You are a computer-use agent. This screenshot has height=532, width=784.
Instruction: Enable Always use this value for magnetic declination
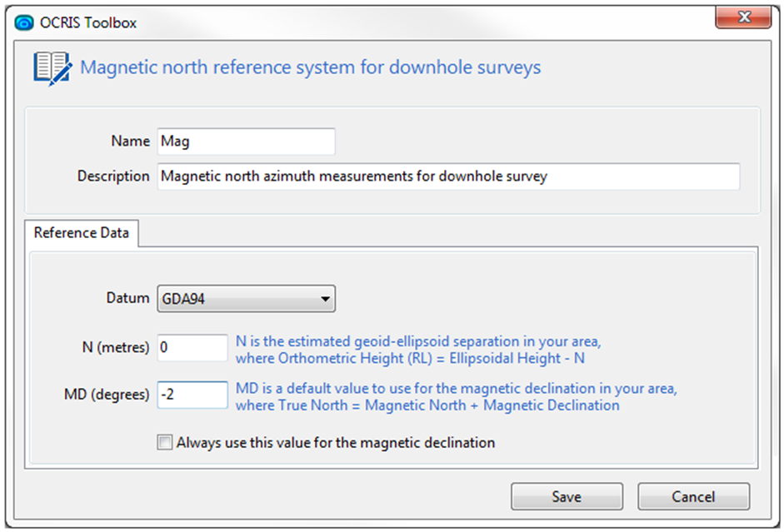click(164, 443)
